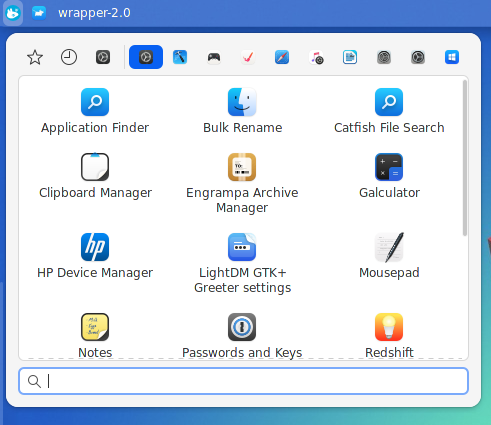
Task: Click the application list vertical scrollbar
Action: [x=465, y=158]
